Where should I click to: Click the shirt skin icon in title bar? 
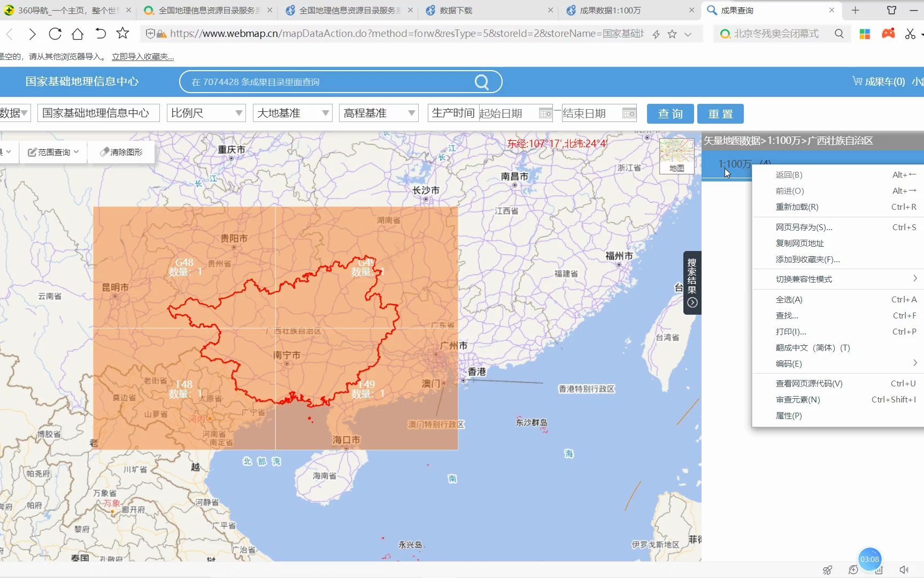pyautogui.click(x=891, y=10)
